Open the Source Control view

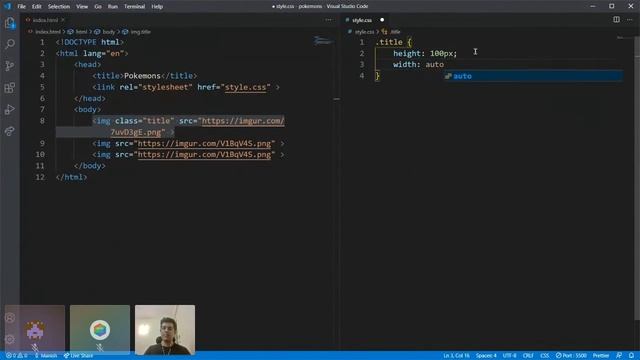tap(10, 66)
